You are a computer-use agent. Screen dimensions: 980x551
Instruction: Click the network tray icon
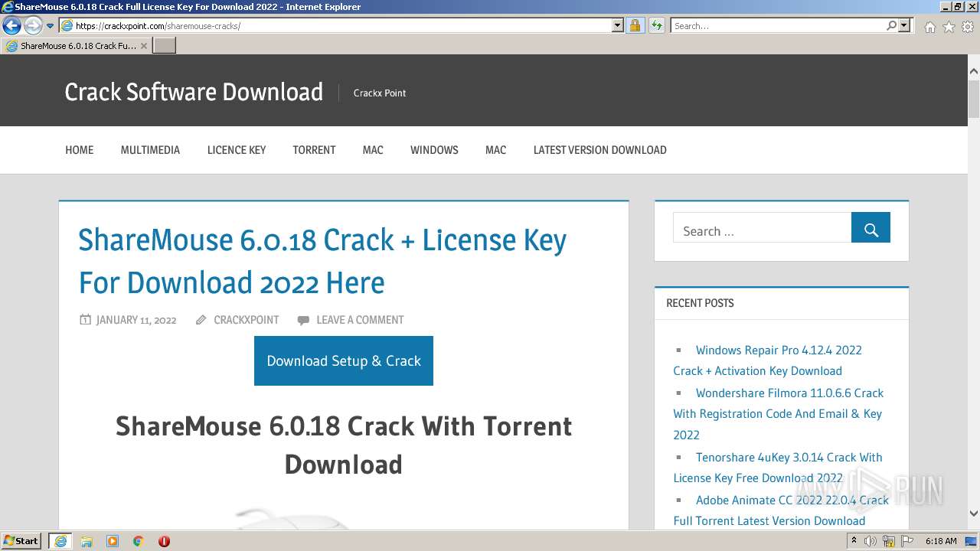[889, 541]
